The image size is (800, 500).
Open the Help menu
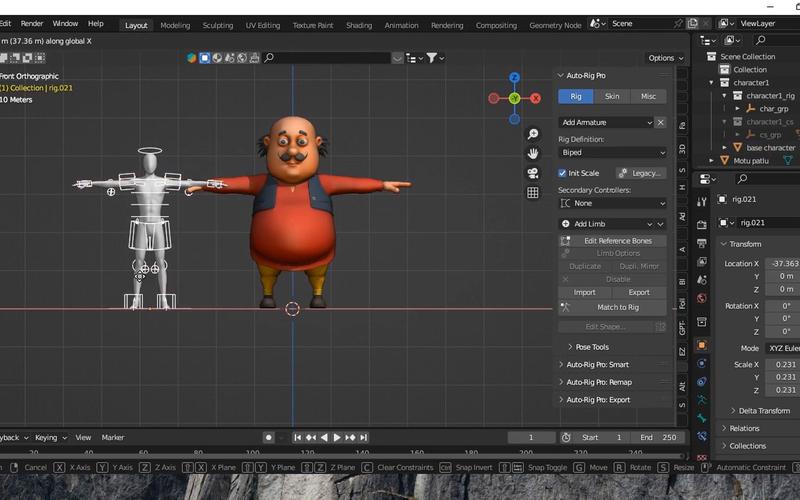click(95, 23)
